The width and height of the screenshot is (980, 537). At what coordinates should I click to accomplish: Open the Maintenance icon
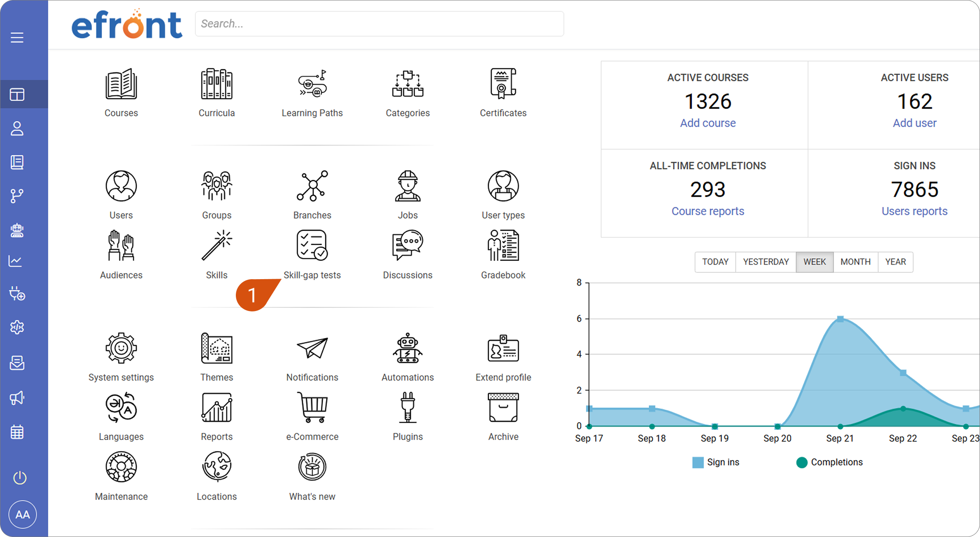pyautogui.click(x=121, y=467)
